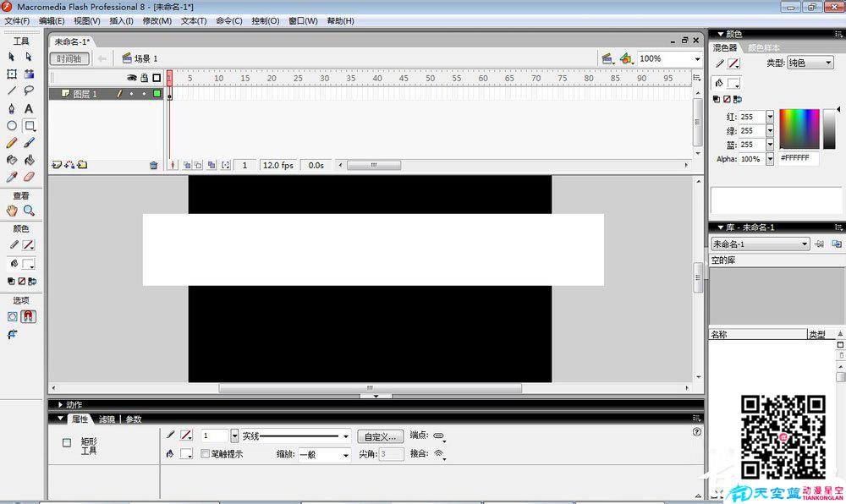Select the Brush tool
Screen dimensions: 846x504
point(29,143)
